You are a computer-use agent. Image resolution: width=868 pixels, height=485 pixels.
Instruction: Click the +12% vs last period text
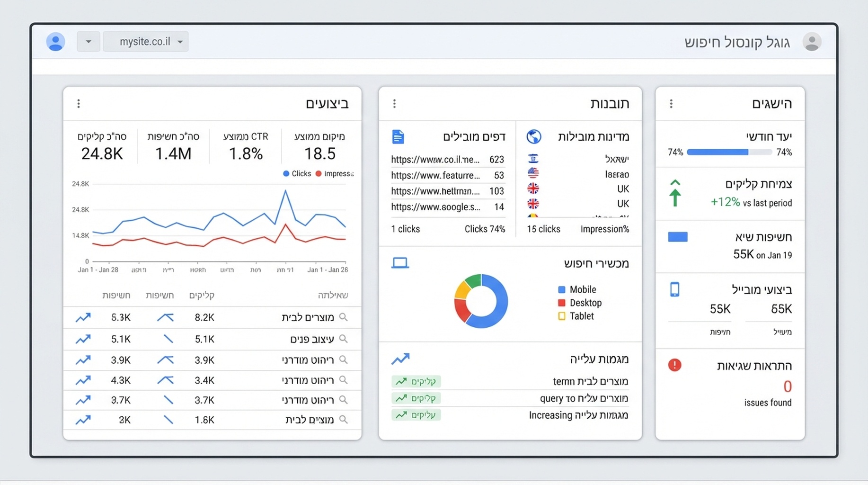pos(751,202)
